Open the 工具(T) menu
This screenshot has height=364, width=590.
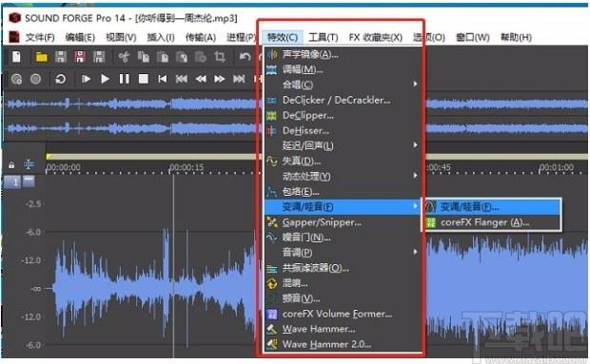tap(324, 38)
